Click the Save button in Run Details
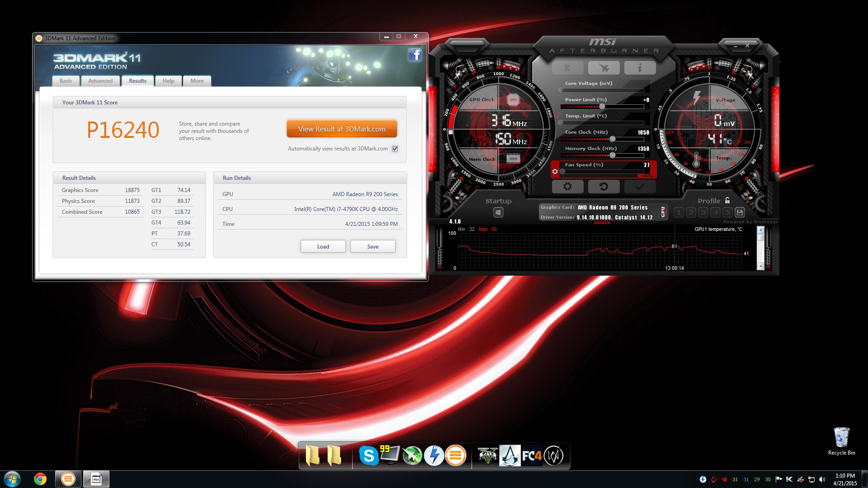The width and height of the screenshot is (868, 488). 373,246
